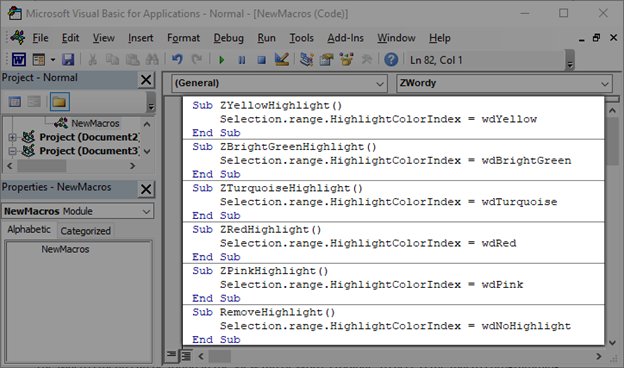Viewport: 624px width, 368px height.
Task: Click project tree scroll right arrow
Action: pyautogui.click(x=133, y=166)
